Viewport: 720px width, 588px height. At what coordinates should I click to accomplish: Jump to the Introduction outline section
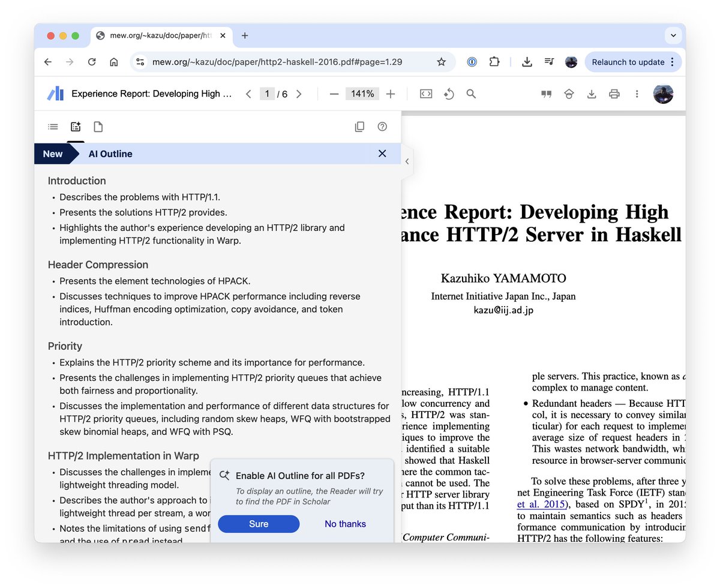[x=77, y=181]
